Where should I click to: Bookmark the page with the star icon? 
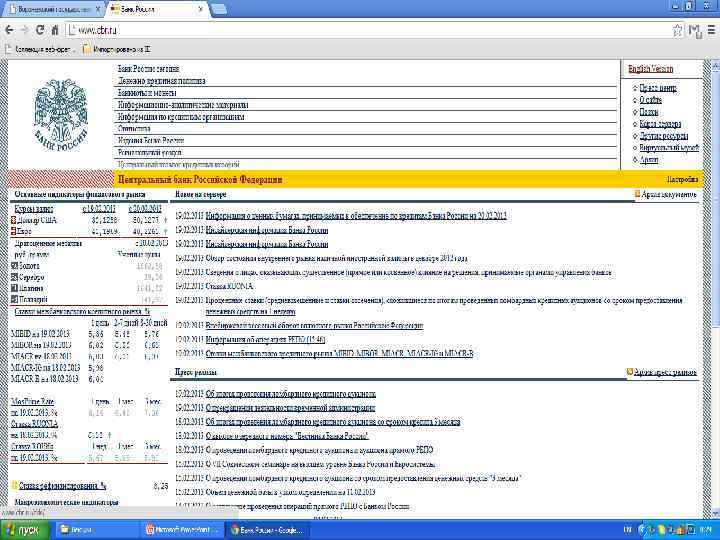[x=677, y=30]
